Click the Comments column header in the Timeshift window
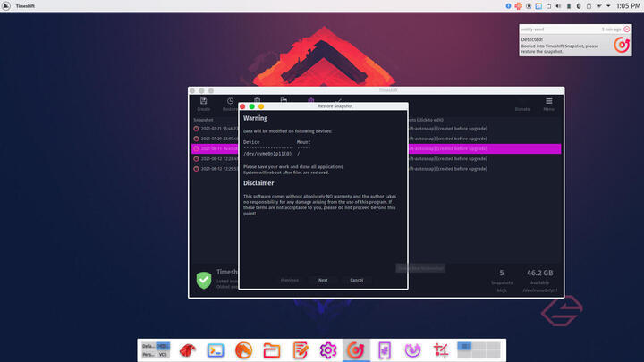The image size is (644, 362). point(425,120)
